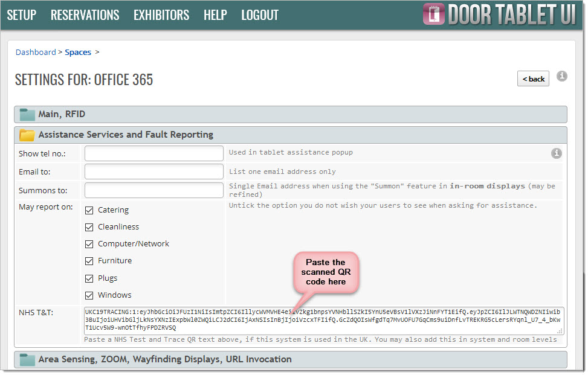This screenshot has width=588, height=375.
Task: Open the SETUP menu
Action: coord(21,15)
